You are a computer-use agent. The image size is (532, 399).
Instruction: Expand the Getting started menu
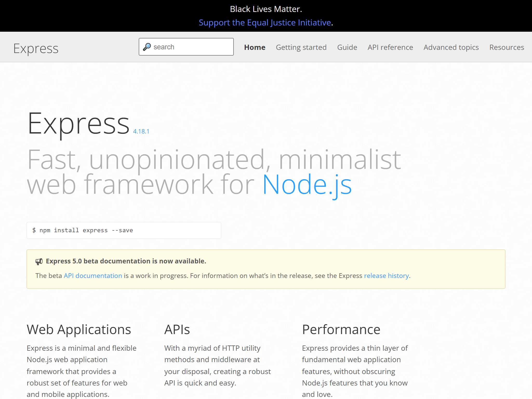pyautogui.click(x=301, y=47)
